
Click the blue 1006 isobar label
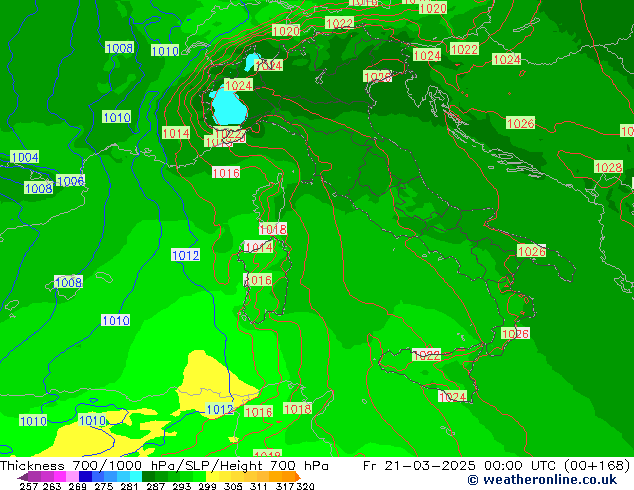point(70,181)
